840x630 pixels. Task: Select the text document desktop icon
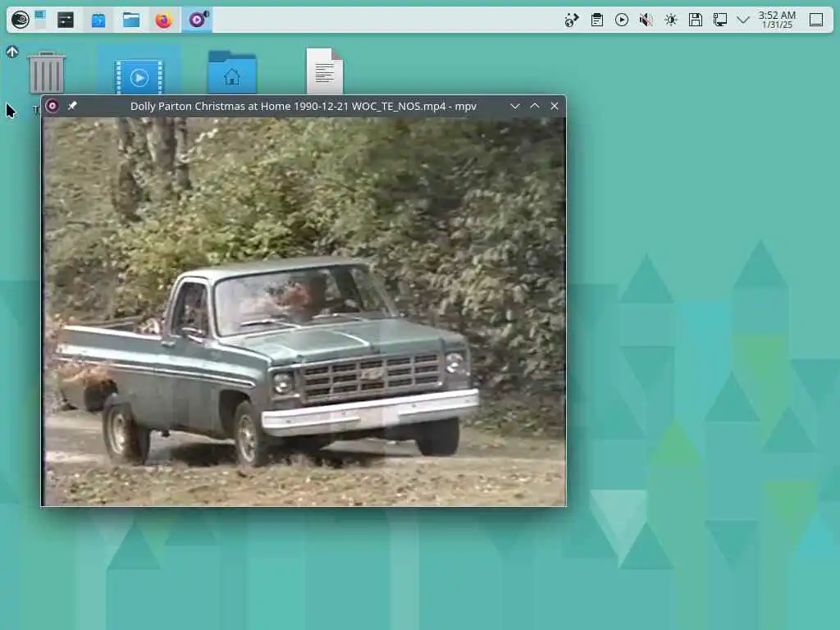[325, 71]
